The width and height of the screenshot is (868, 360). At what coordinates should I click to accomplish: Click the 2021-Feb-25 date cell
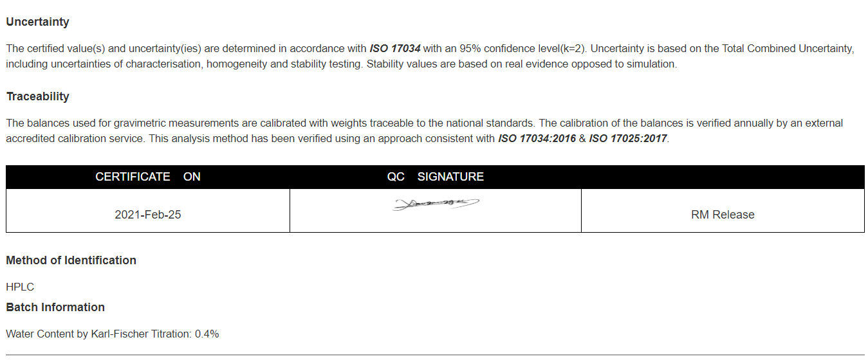click(x=148, y=215)
